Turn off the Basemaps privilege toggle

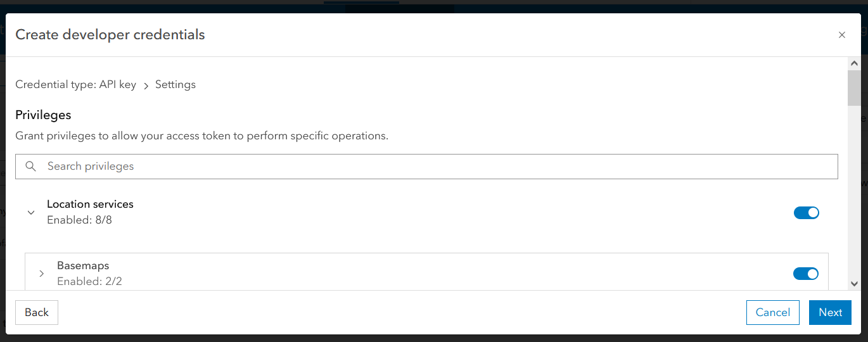805,274
